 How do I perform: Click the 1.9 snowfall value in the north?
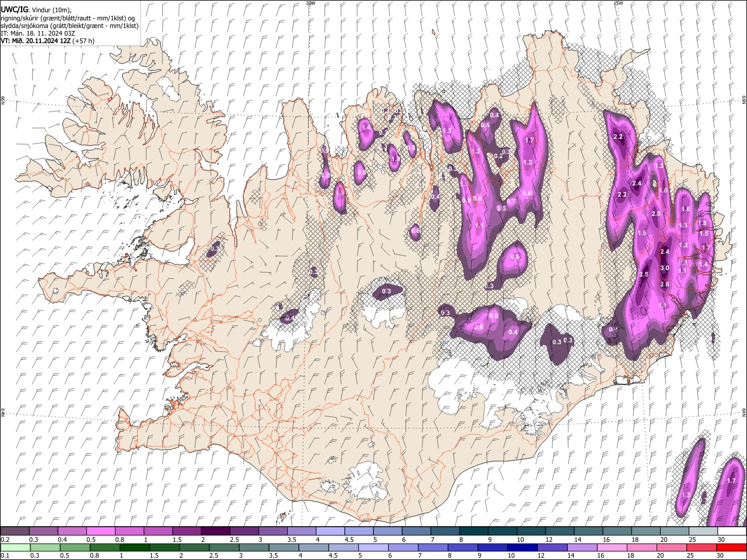pyautogui.click(x=395, y=159)
